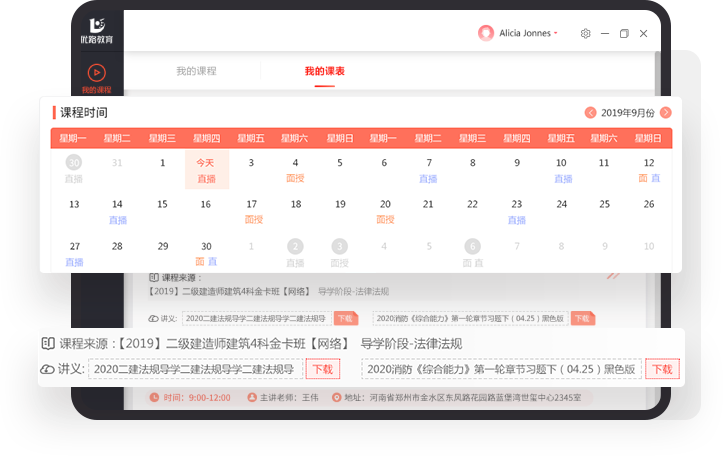Image resolution: width=723 pixels, height=456 pixels.
Task: Pick date 17 marked 面授
Action: pos(252,211)
